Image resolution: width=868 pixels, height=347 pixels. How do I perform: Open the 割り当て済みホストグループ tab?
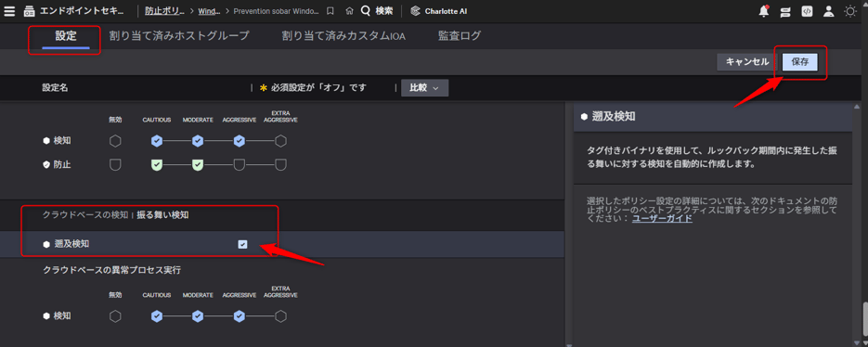click(179, 36)
